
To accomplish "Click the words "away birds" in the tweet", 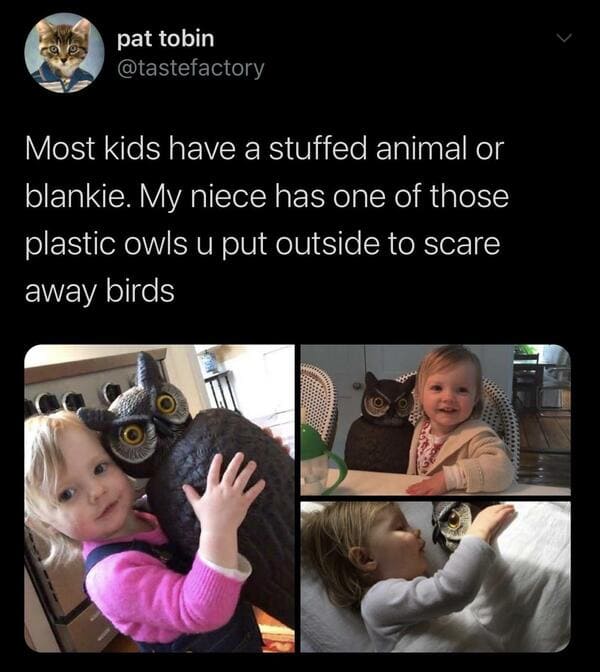I will [x=99, y=292].
